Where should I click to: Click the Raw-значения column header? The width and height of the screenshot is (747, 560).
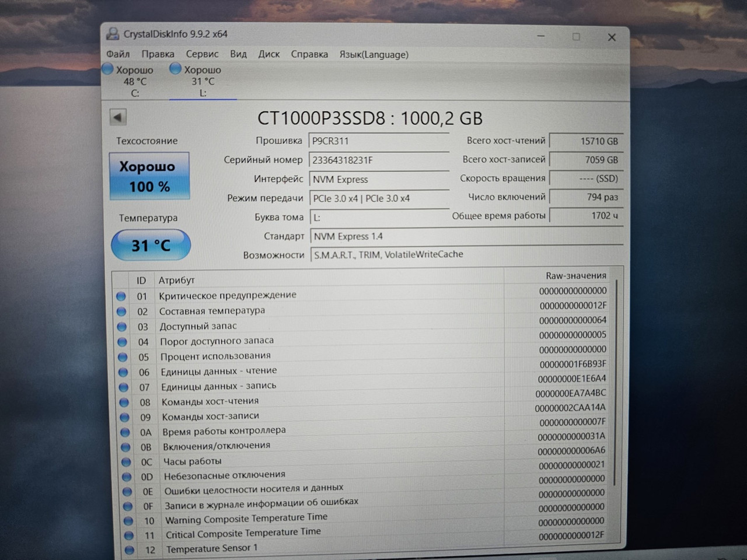576,275
